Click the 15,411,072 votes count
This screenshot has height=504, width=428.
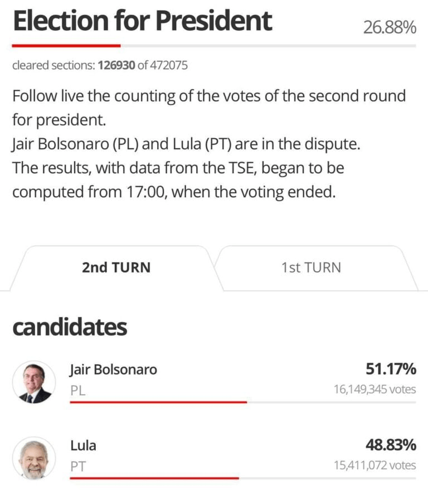(374, 465)
